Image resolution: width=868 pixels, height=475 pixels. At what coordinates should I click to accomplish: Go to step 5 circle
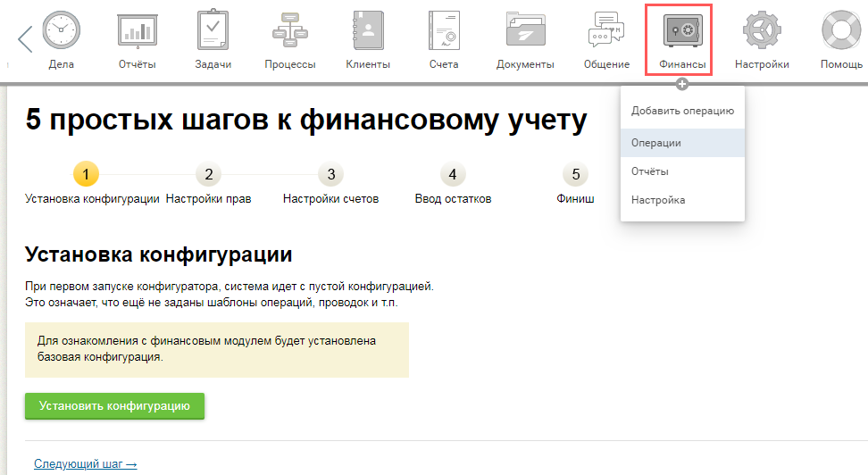coord(576,174)
